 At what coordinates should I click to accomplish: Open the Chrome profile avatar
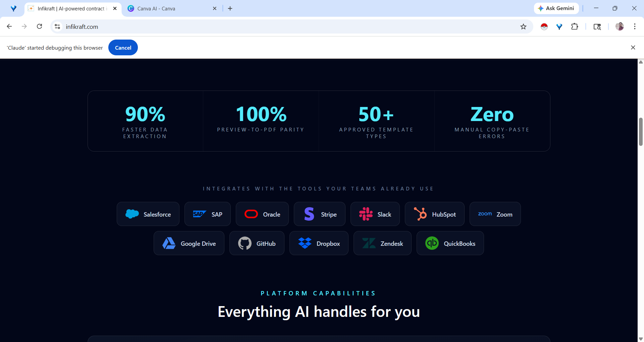pos(620,26)
